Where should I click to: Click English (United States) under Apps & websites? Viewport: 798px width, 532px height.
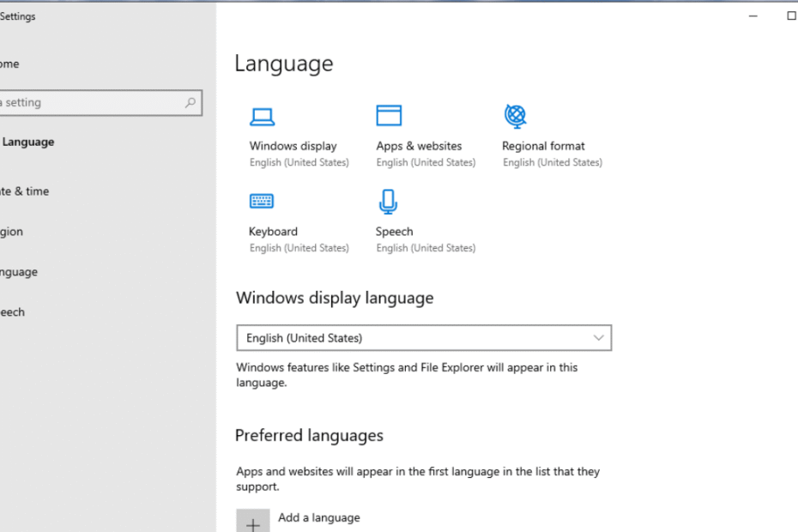tap(426, 162)
